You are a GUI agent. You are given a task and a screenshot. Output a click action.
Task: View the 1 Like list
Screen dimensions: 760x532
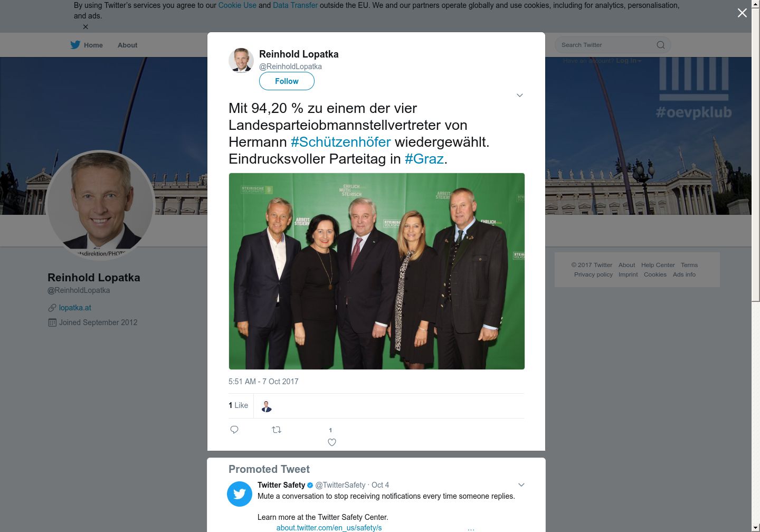238,405
